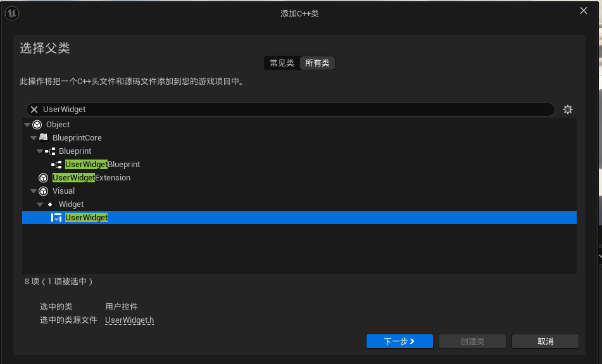Viewport: 602px width, 364px height.
Task: Close the 添加C++类 dialog
Action: point(584,11)
